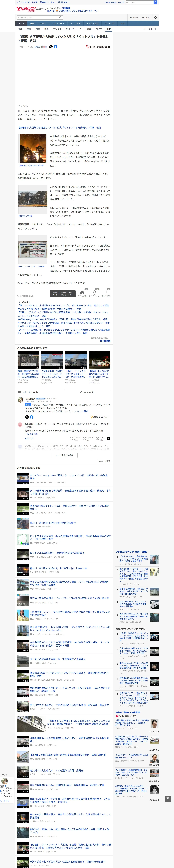Click the keyword search magnifier icon
This screenshot has width=174, height=868.
tap(60, 18)
